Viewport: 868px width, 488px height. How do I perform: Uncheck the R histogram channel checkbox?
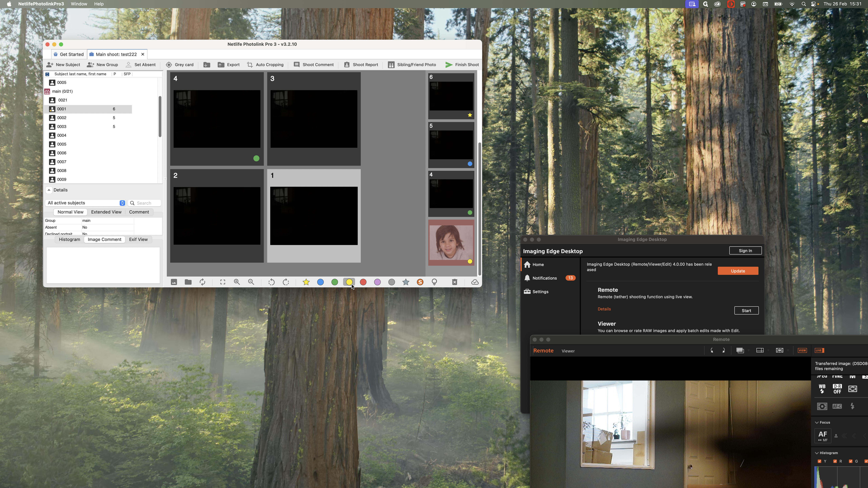pos(835,461)
